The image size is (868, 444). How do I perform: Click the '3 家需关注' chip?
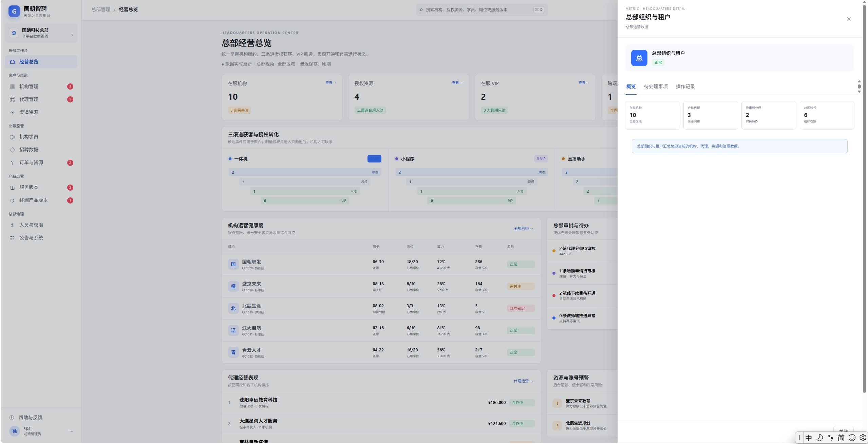(x=239, y=110)
